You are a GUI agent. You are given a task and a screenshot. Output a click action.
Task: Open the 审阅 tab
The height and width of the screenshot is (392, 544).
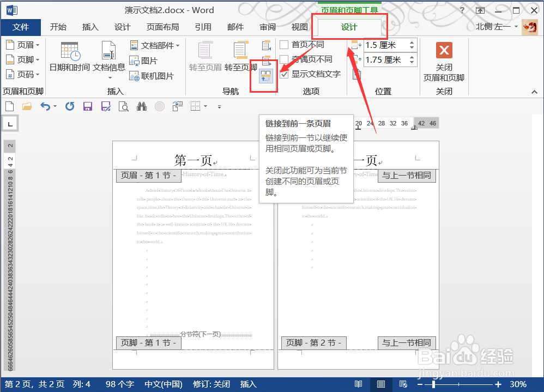pos(268,26)
